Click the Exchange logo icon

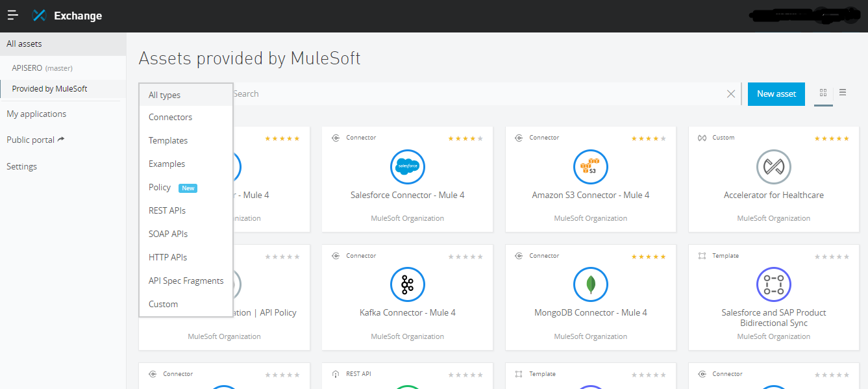(x=39, y=15)
